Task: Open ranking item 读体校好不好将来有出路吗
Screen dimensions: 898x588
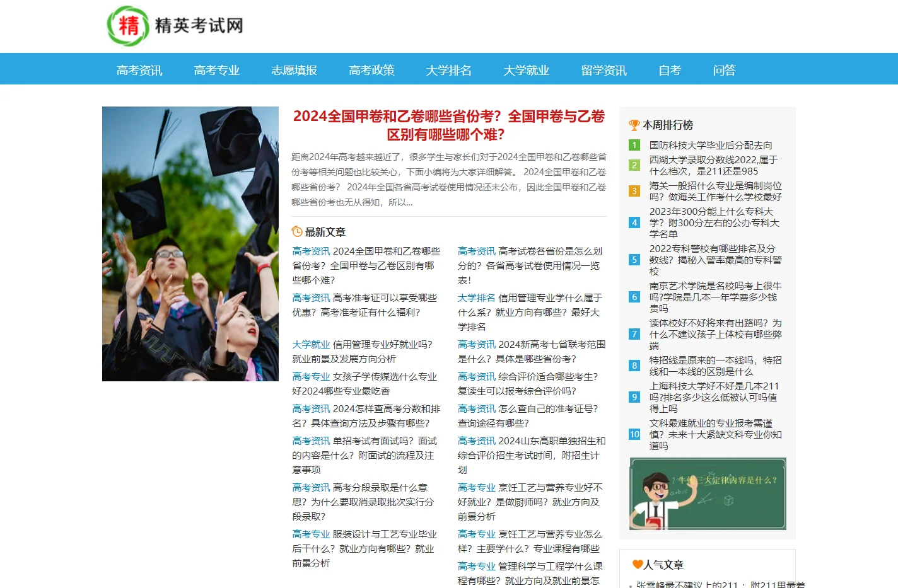Action: [716, 334]
